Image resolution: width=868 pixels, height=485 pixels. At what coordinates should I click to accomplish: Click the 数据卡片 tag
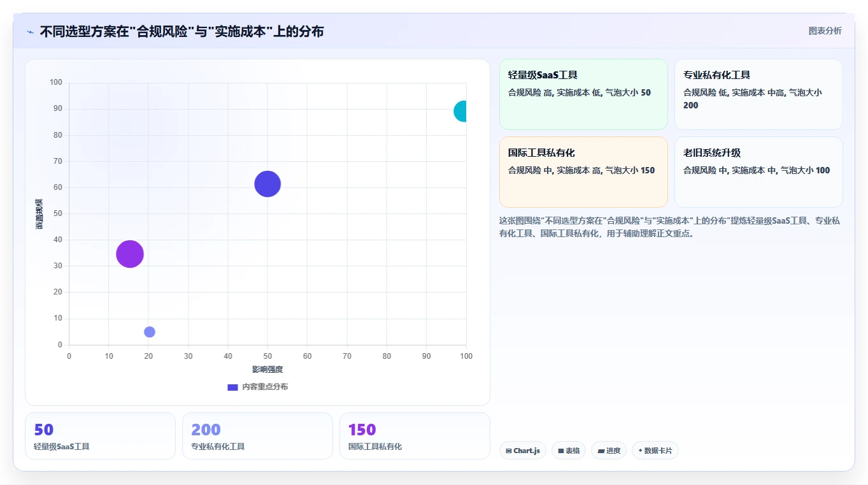[655, 451]
